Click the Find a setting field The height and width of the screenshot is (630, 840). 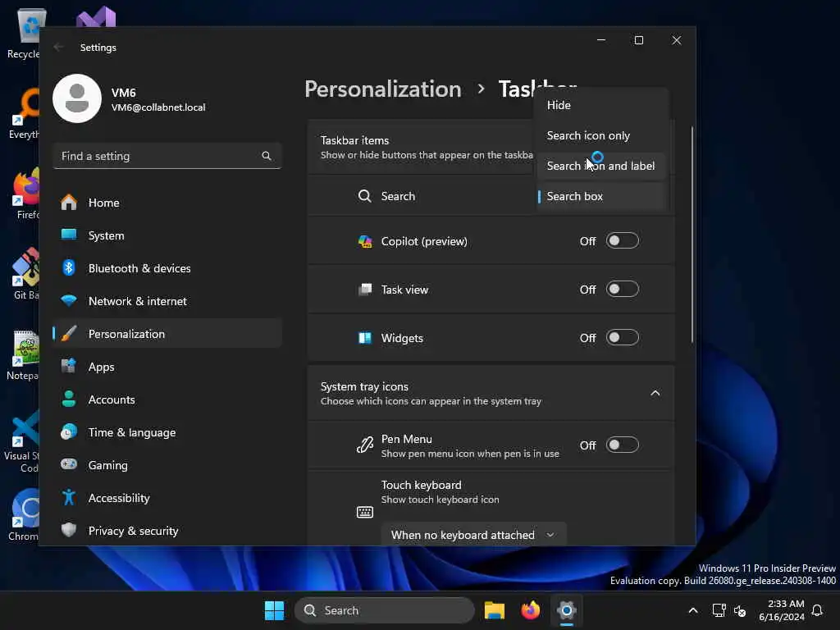point(167,156)
